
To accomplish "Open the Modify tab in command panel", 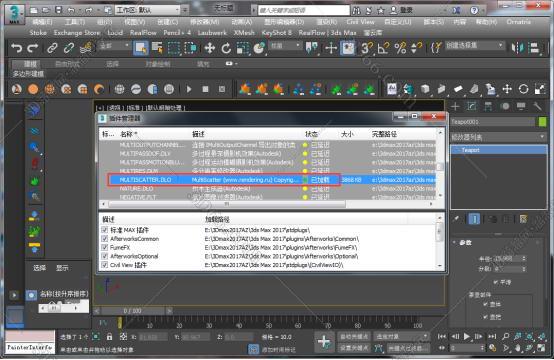I will 472,106.
